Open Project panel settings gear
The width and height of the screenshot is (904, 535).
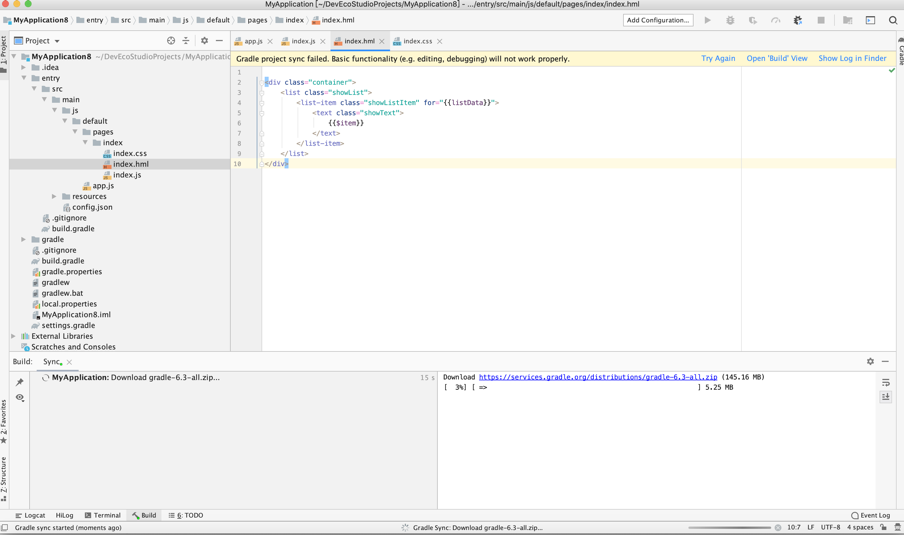(204, 41)
